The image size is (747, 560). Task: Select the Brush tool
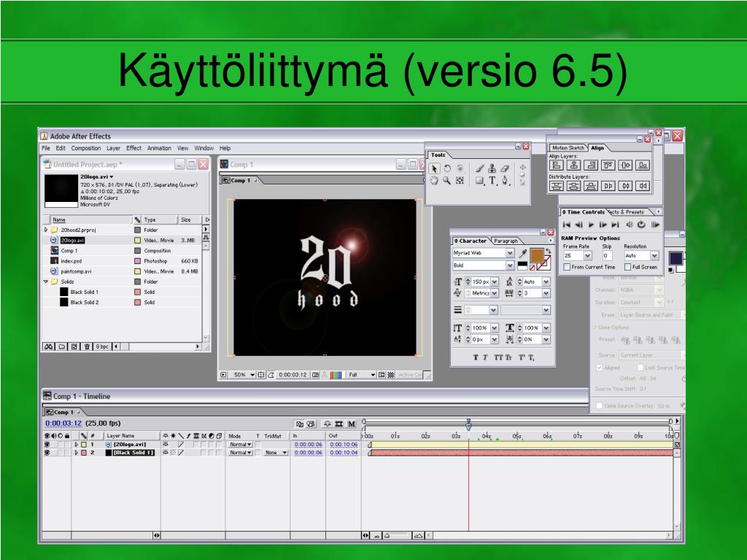[x=480, y=168]
